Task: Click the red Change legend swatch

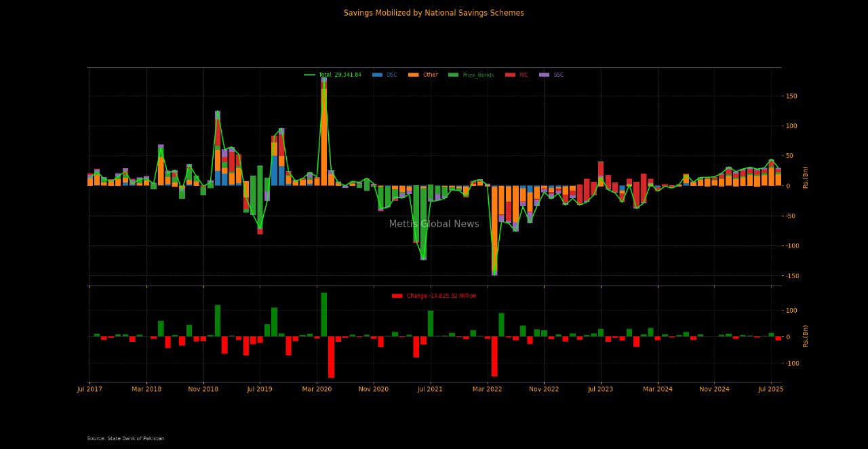Action: [397, 296]
